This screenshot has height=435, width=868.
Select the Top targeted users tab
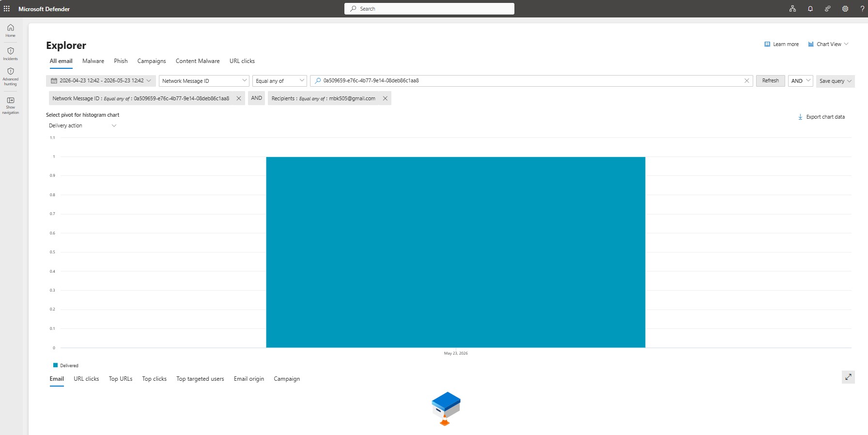click(200, 379)
